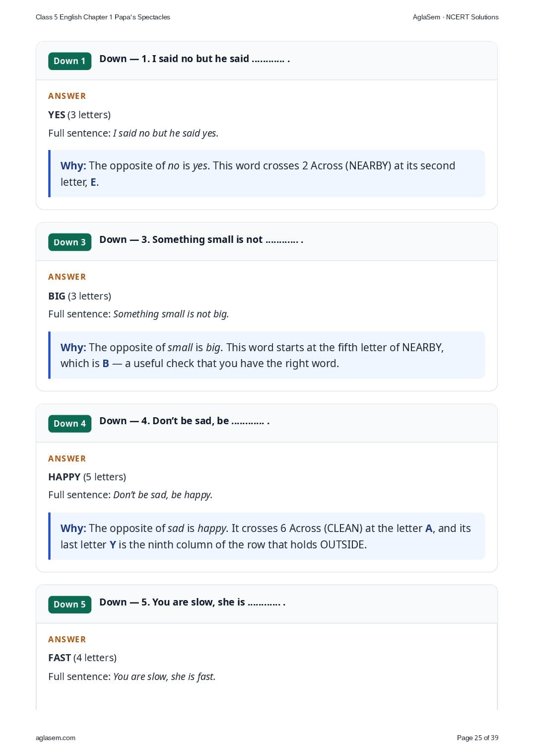Select the question 'I said no but he said'
The height and width of the screenshot is (756, 534).
195,59
